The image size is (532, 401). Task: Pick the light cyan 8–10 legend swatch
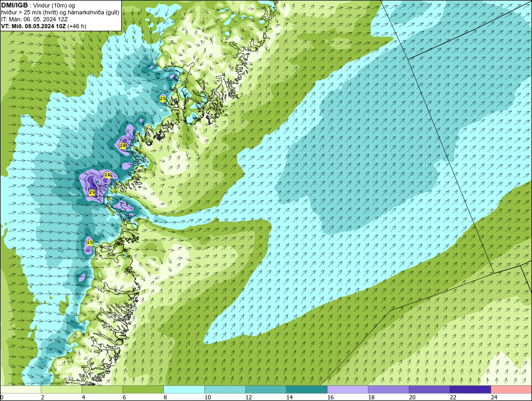coord(184,389)
